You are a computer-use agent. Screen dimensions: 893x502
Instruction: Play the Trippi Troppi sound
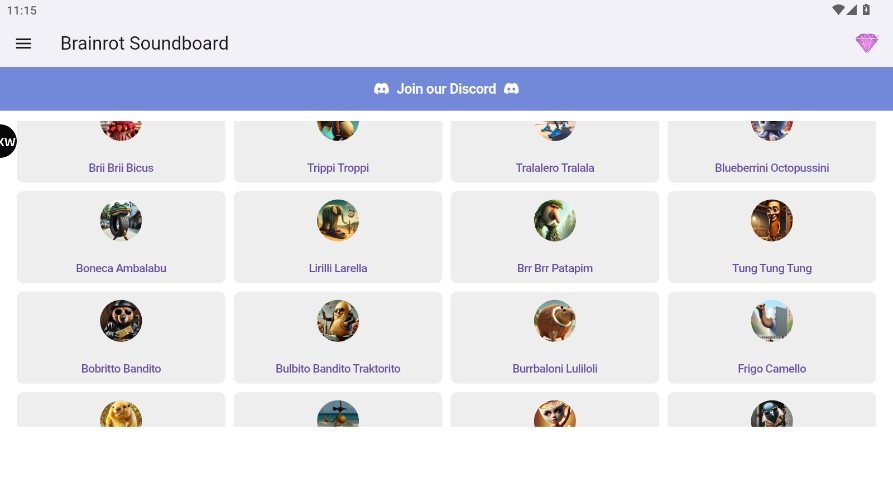338,152
